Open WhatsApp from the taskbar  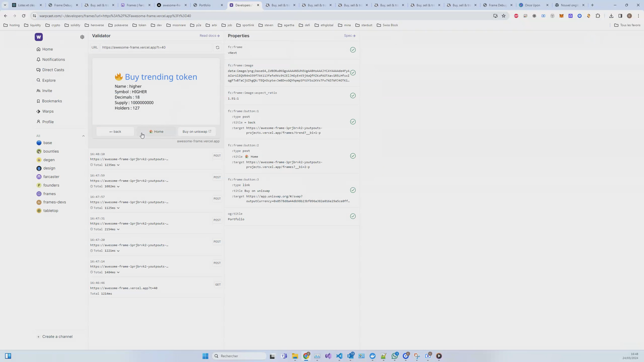[395, 356]
